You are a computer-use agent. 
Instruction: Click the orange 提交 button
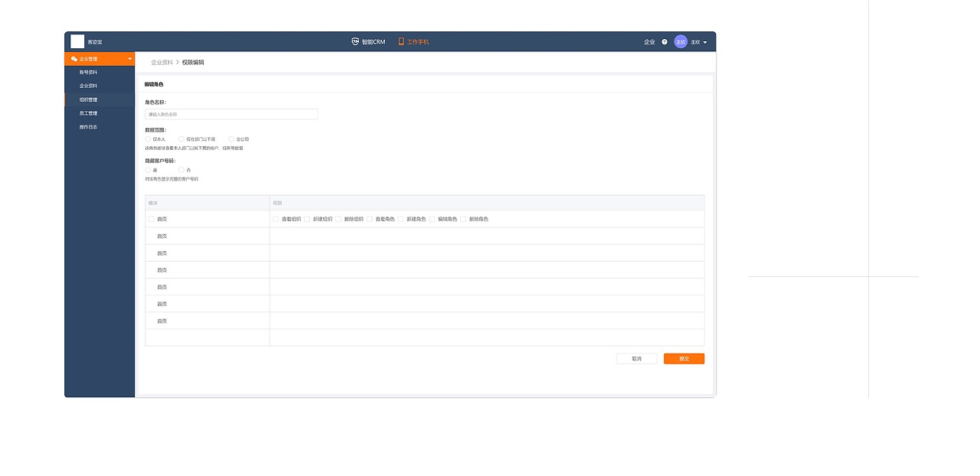(684, 358)
